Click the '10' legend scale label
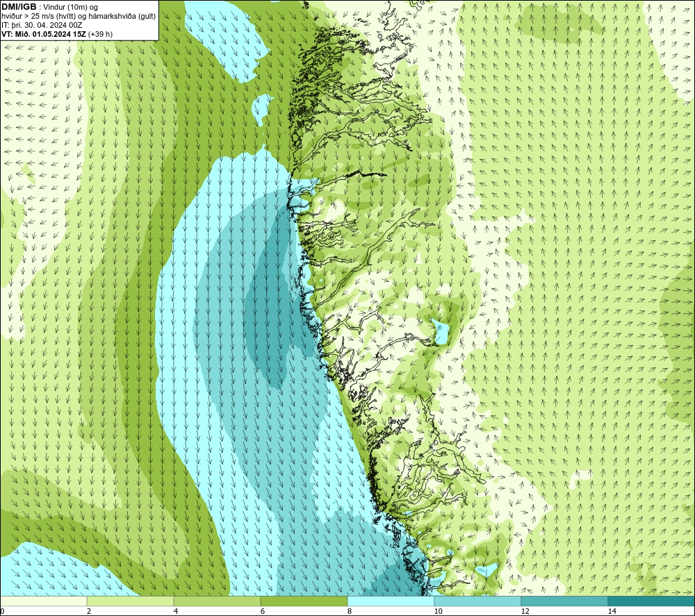The width and height of the screenshot is (695, 616). coord(438,612)
